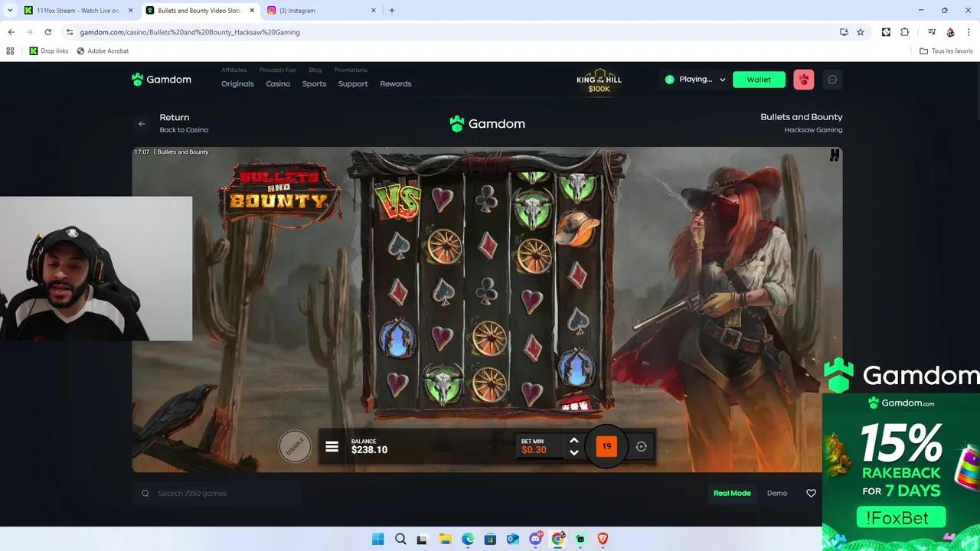Click the install app icon in address bar
This screenshot has width=980, height=551.
click(844, 32)
